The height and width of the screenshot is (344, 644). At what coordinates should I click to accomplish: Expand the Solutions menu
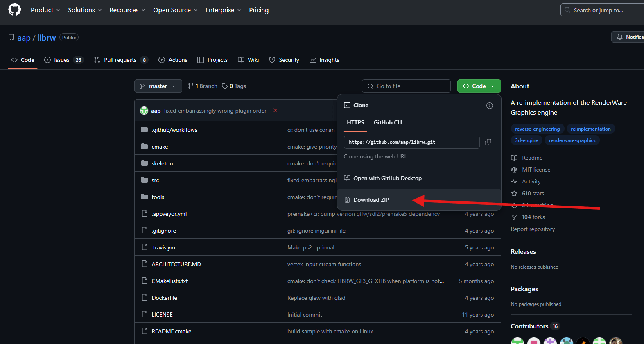(85, 10)
